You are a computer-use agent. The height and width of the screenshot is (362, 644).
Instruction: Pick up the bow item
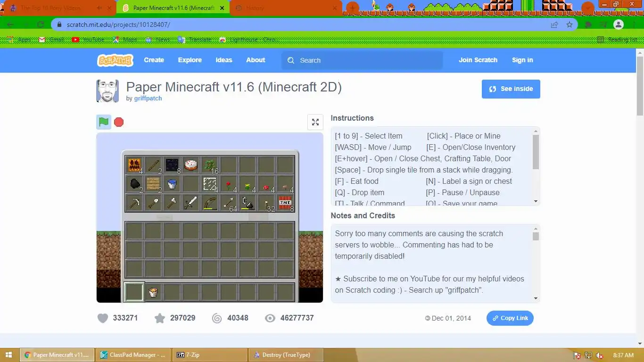pos(210,203)
